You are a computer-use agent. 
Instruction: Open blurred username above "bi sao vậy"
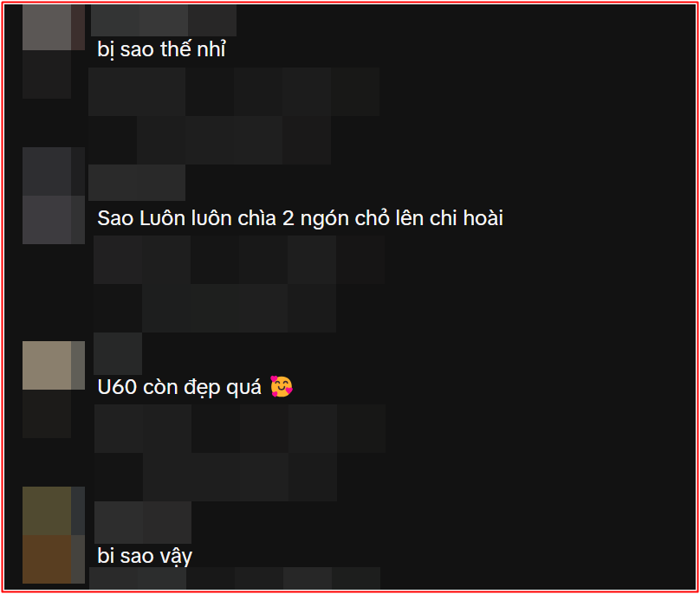pyautogui.click(x=143, y=522)
